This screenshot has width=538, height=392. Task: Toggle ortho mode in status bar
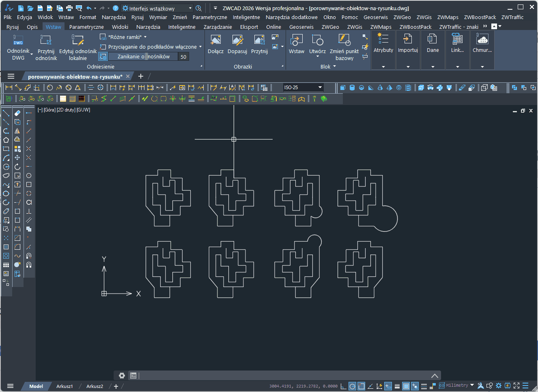343,386
